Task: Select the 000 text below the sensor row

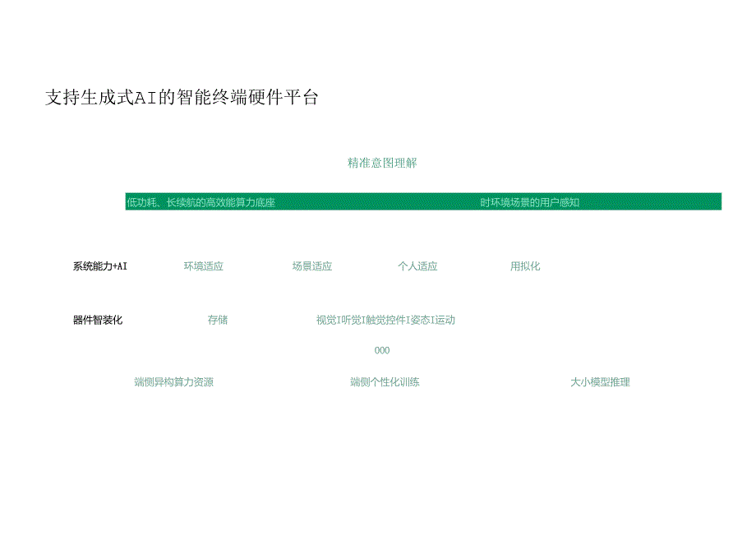Action: point(383,349)
